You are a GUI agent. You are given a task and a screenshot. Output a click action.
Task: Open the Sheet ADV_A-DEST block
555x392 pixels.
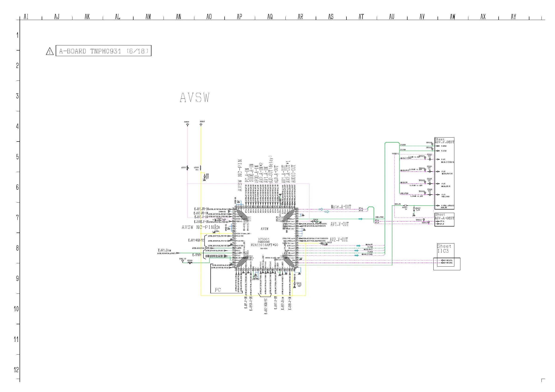pyautogui.click(x=444, y=216)
